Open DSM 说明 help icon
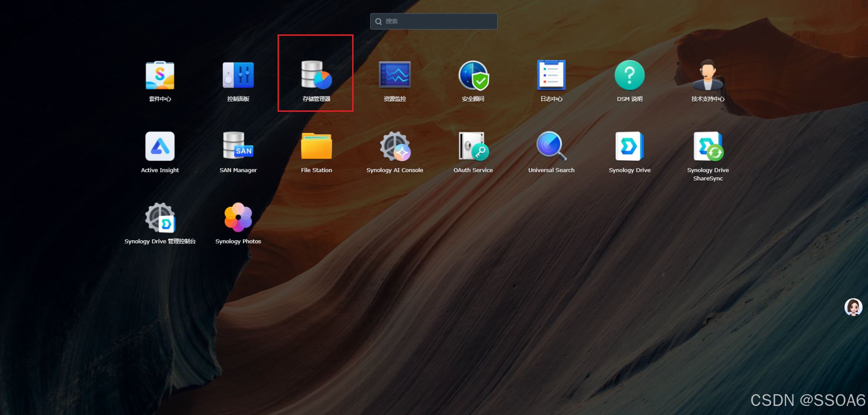The width and height of the screenshot is (868, 415). [x=630, y=75]
